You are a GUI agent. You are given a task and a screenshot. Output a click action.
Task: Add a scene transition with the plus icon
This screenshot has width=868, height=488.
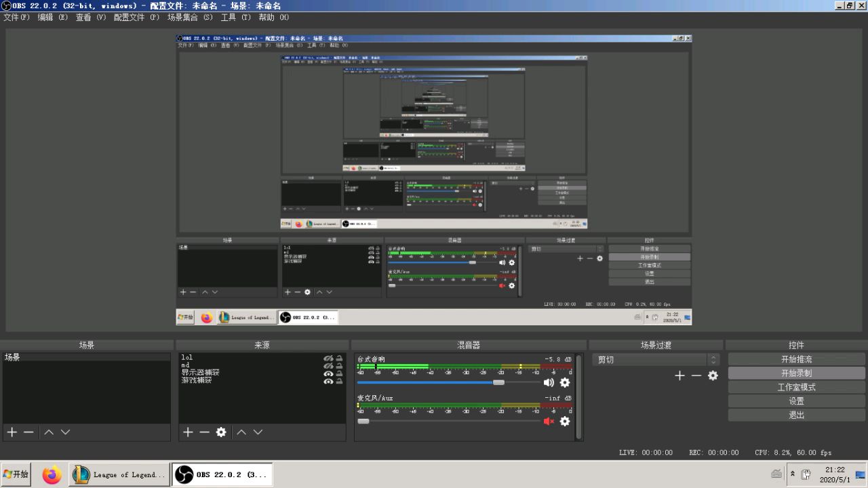click(x=679, y=375)
